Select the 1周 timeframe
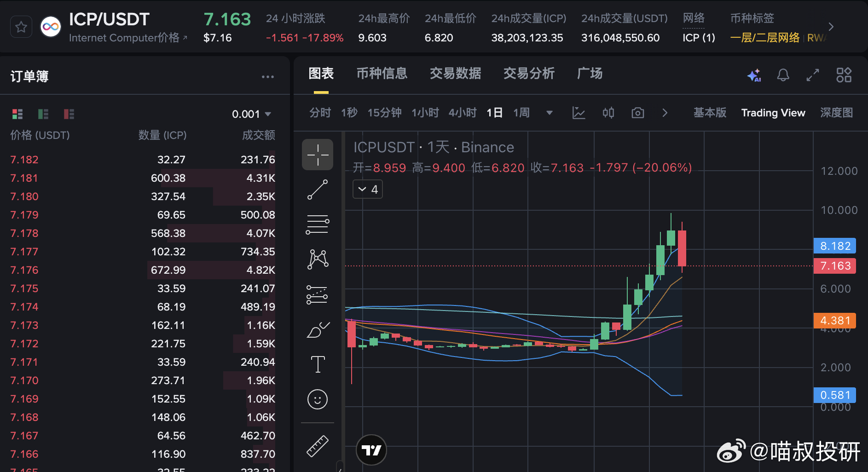This screenshot has height=472, width=868. [521, 113]
